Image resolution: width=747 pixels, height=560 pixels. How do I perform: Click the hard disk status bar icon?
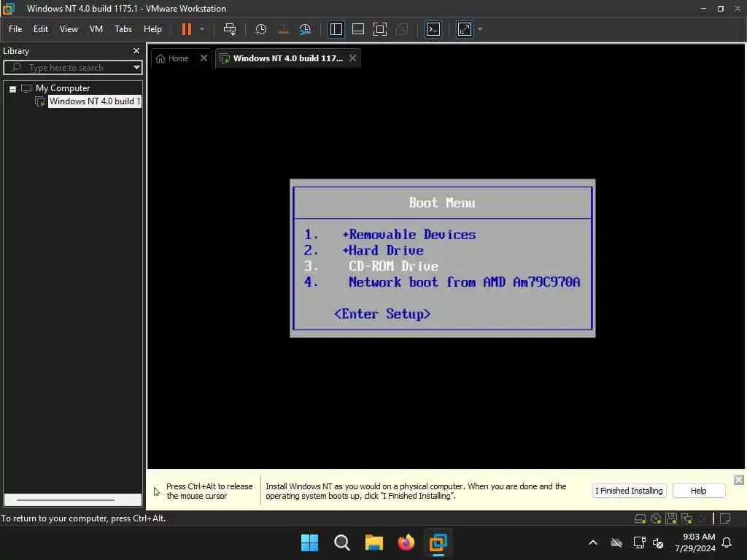640,518
